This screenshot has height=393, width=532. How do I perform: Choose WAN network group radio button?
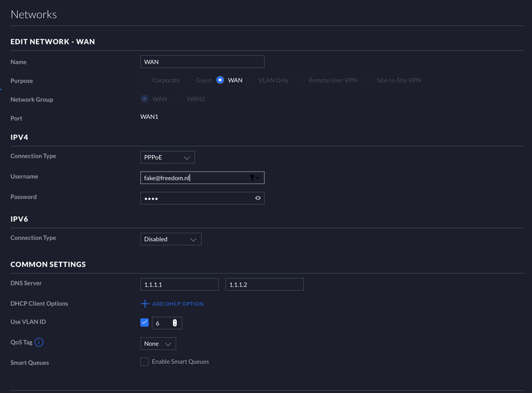144,99
